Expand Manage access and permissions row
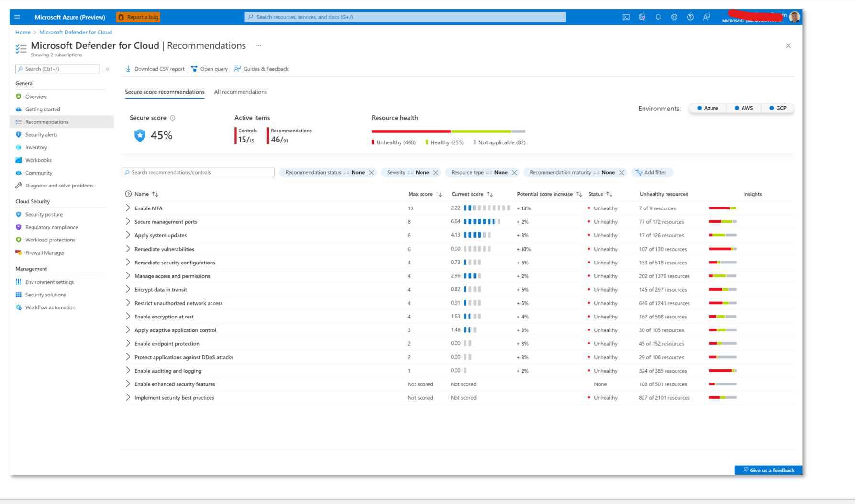Screen dimensions: 855x504 point(128,275)
